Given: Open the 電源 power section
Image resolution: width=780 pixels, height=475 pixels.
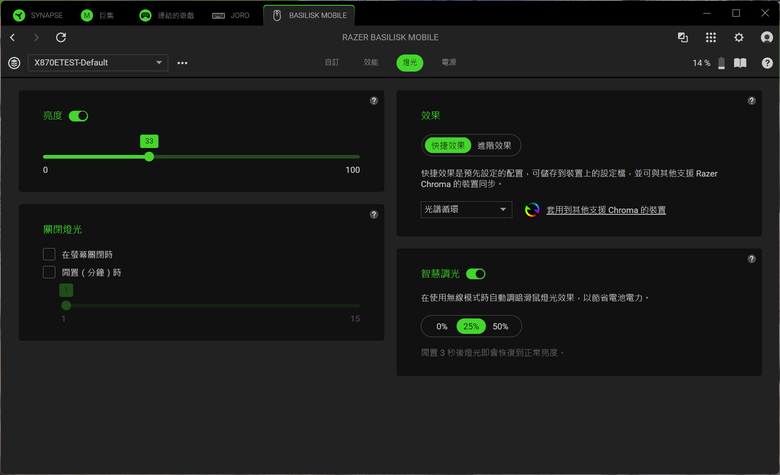Looking at the screenshot, I should 449,62.
